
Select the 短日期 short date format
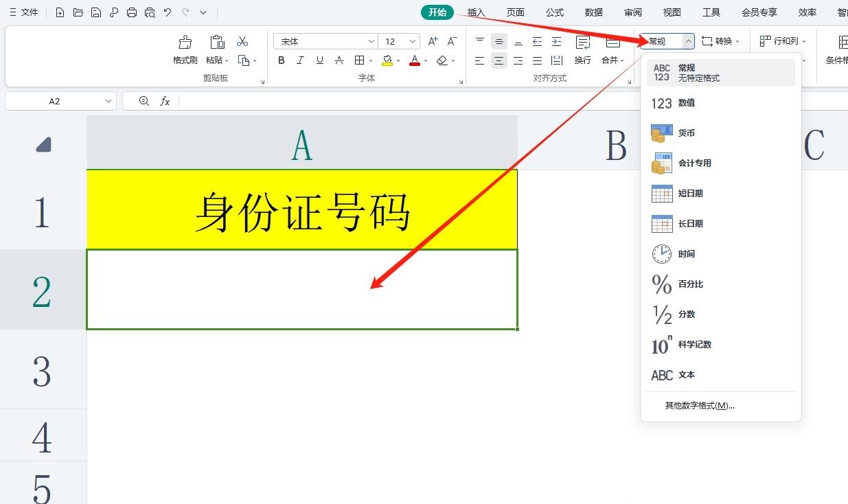click(721, 194)
